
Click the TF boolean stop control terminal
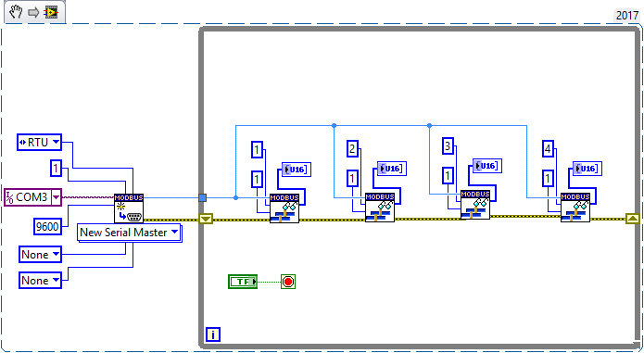point(243,282)
